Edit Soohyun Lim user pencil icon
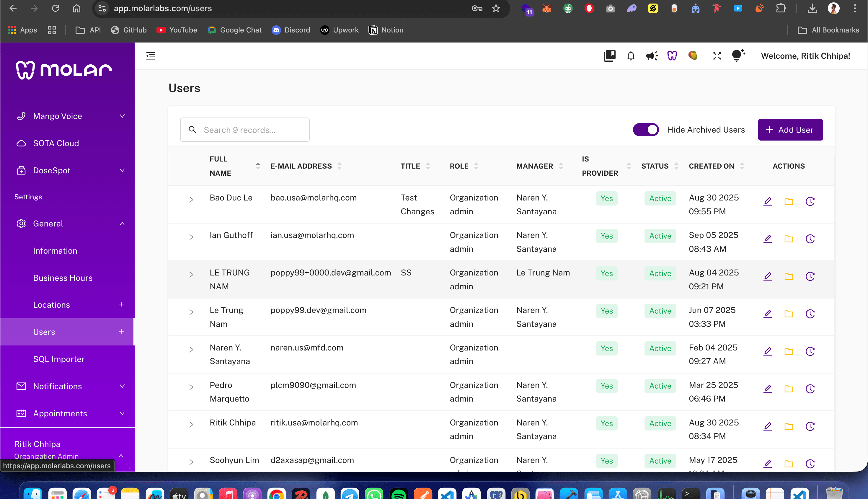868x499 pixels. pos(768,464)
